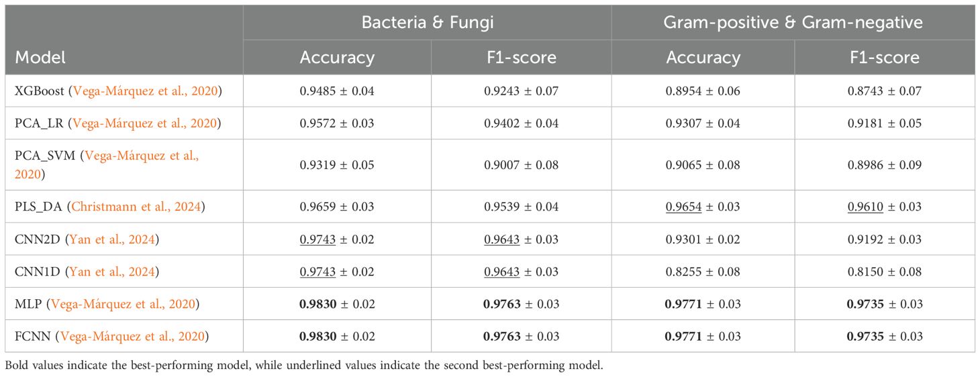Click the Model column header

click(x=40, y=57)
